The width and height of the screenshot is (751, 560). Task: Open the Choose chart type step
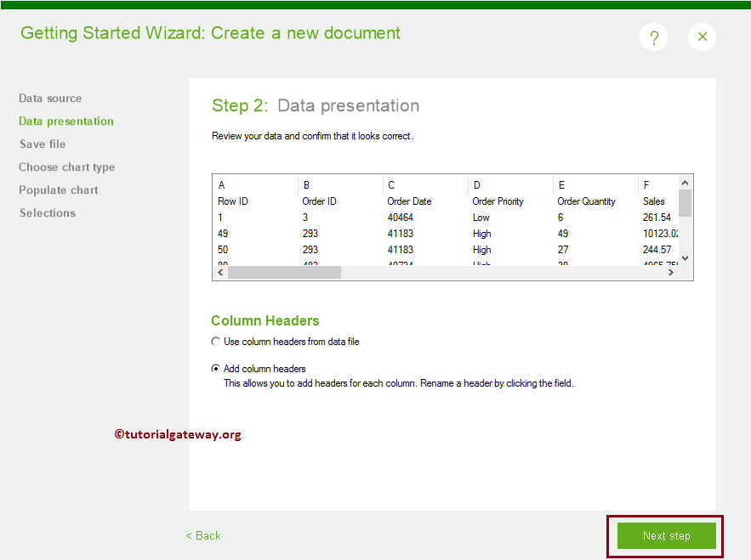pyautogui.click(x=66, y=167)
